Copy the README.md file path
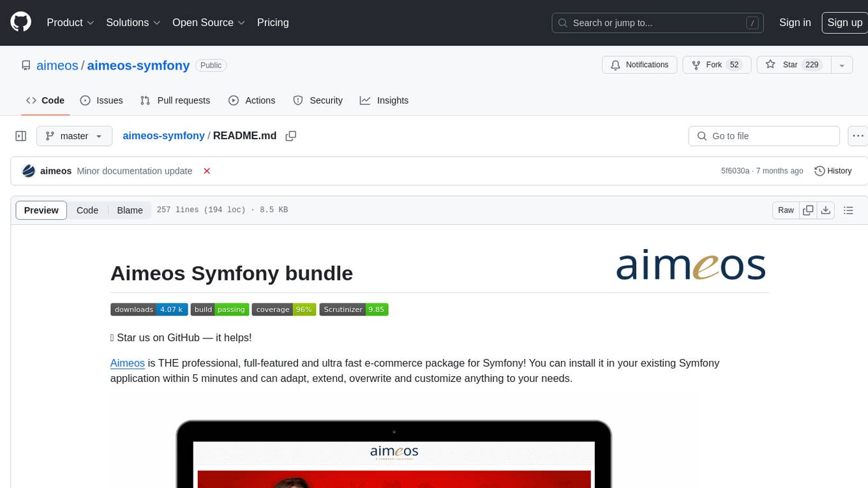868x488 pixels. point(291,136)
